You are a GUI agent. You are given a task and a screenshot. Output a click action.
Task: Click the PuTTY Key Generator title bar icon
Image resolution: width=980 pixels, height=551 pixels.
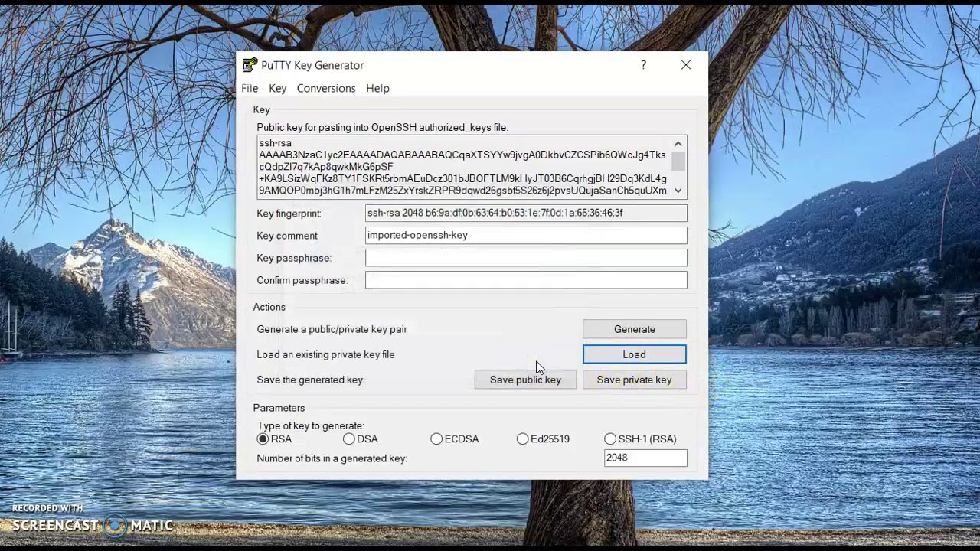(250, 65)
